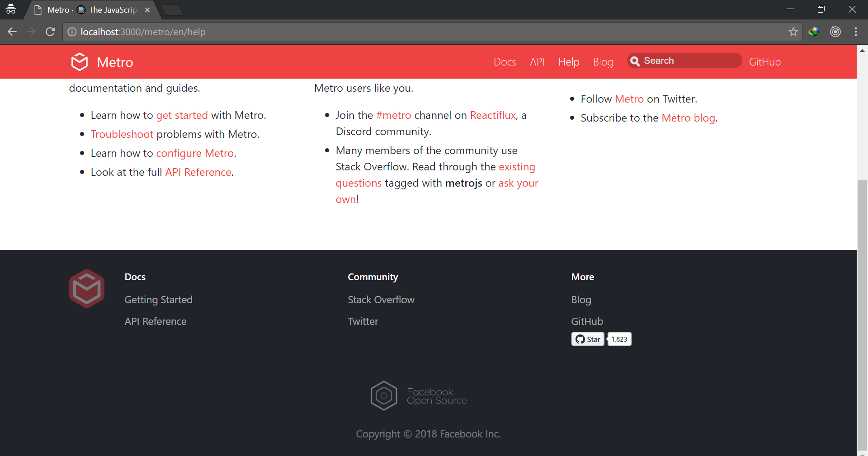Click the Facebook Open Source logo

419,396
